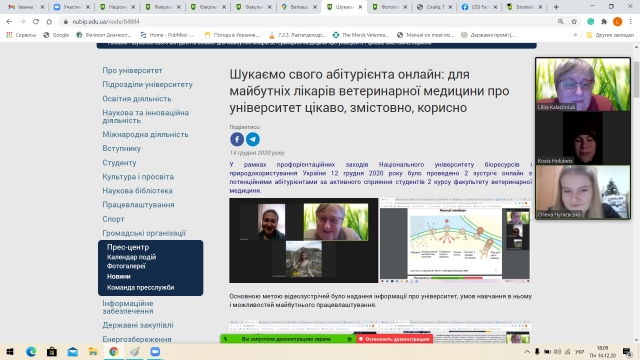Open Фотогалереї in Прес-центр
This screenshot has height=360, width=640.
[x=126, y=266]
